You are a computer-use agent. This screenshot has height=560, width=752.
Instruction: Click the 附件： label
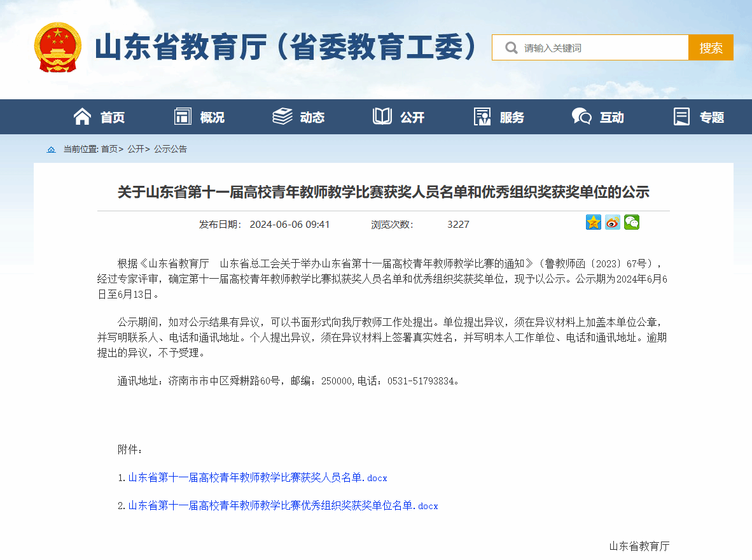[x=130, y=450]
